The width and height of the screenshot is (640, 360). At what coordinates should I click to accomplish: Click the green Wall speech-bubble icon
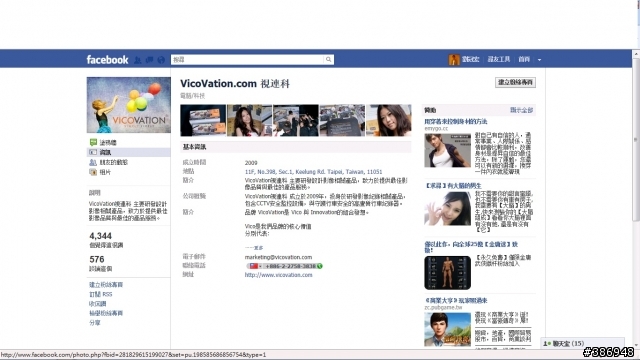pos(93,142)
